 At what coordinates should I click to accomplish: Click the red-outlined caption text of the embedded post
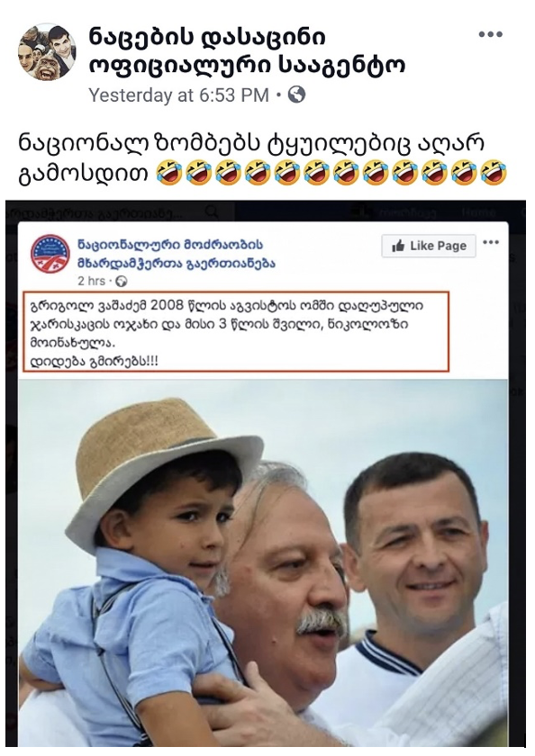point(236,332)
